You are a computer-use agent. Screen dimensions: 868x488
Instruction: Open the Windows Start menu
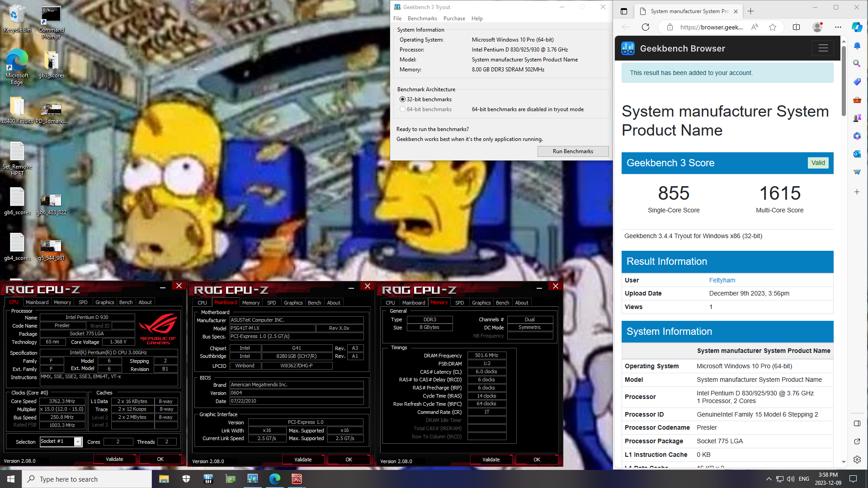11,479
